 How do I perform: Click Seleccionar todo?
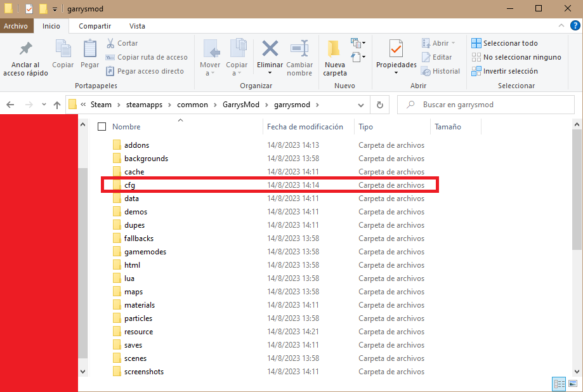(504, 43)
